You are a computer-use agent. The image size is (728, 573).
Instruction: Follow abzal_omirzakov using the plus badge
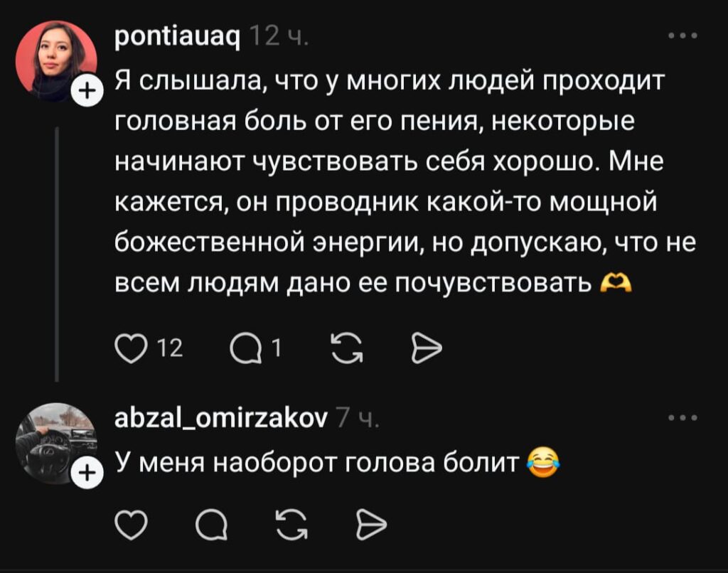pyautogui.click(x=84, y=473)
